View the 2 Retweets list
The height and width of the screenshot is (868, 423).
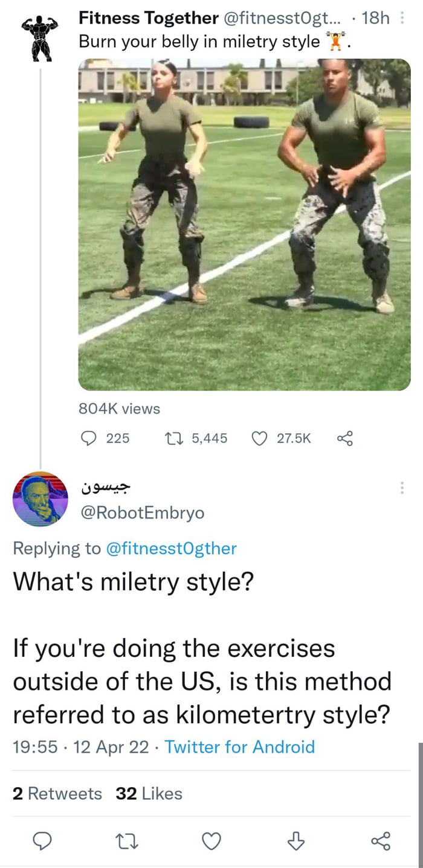(57, 793)
